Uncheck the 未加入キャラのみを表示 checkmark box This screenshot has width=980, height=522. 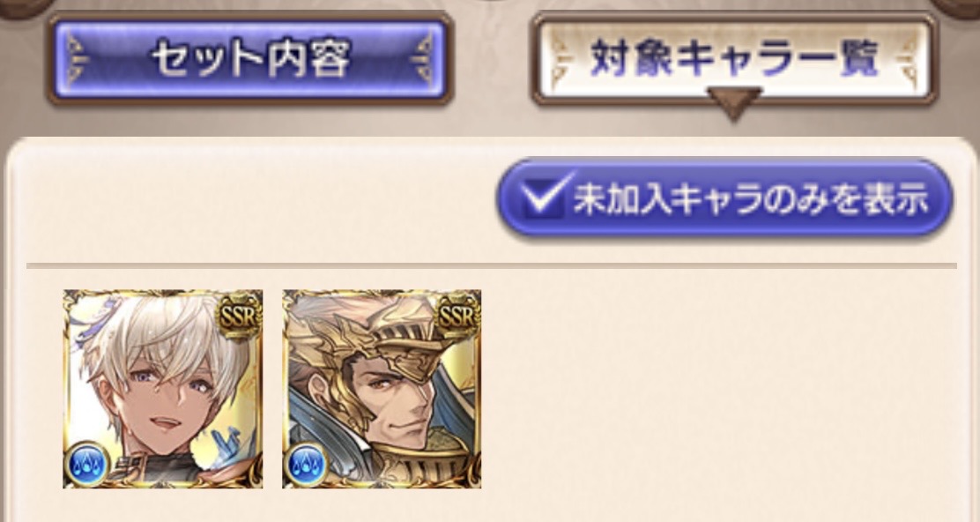pyautogui.click(x=545, y=197)
